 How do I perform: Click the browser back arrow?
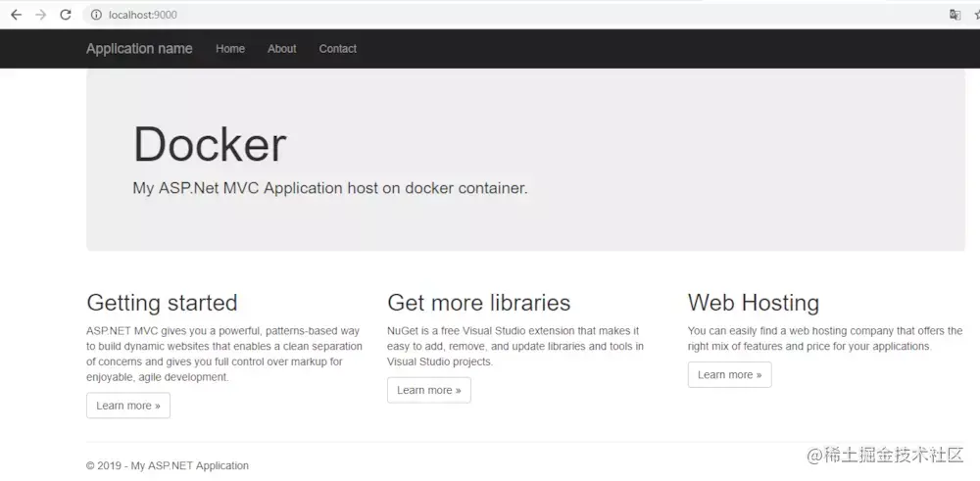coord(17,15)
